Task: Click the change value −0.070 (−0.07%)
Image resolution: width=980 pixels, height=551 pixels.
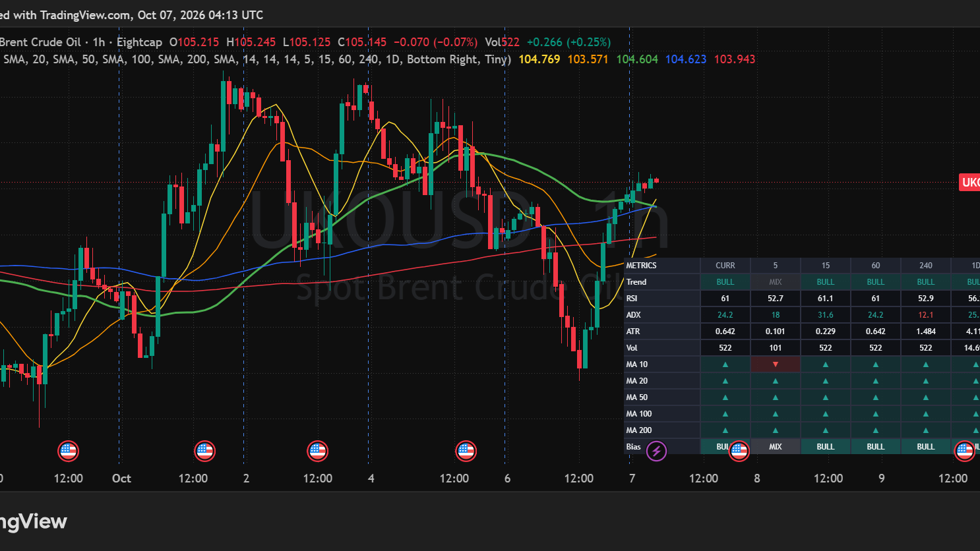Action: pyautogui.click(x=435, y=42)
